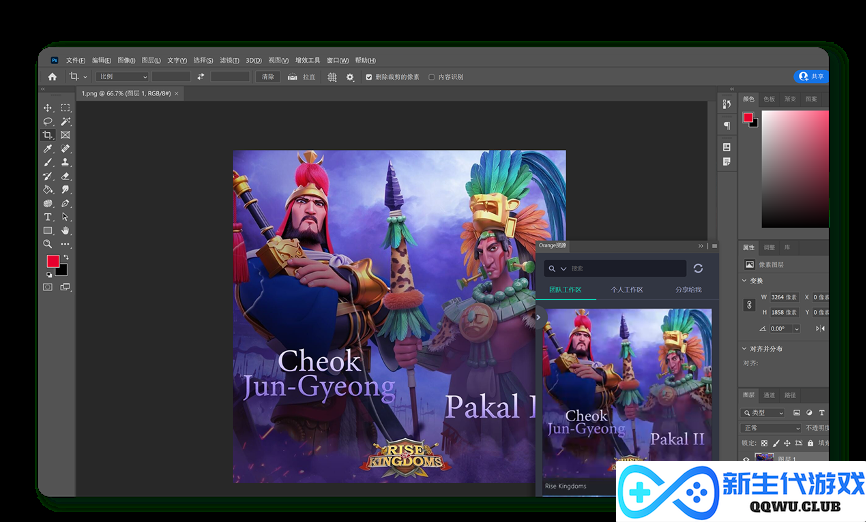
Task: Toggle lock transparent pixels
Action: click(x=764, y=443)
